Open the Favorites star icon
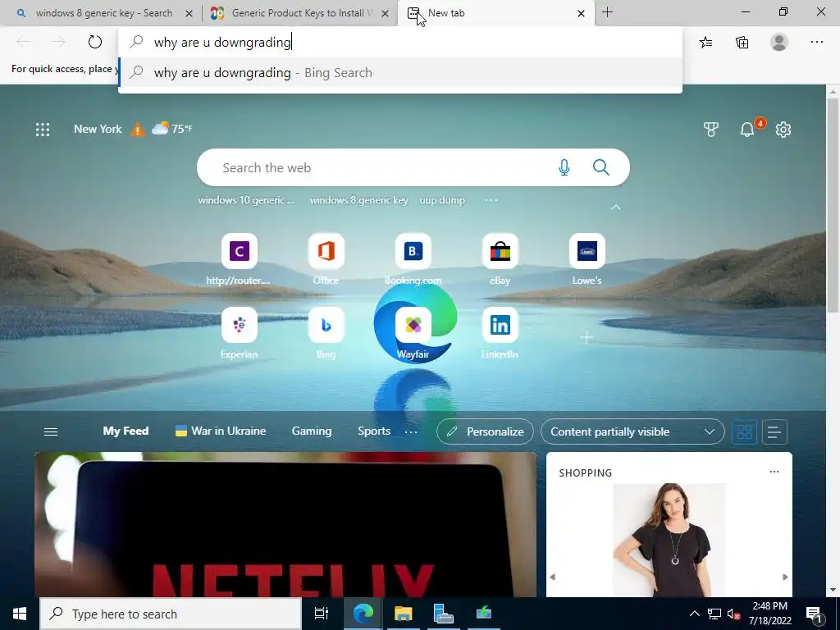The height and width of the screenshot is (630, 840). click(705, 43)
